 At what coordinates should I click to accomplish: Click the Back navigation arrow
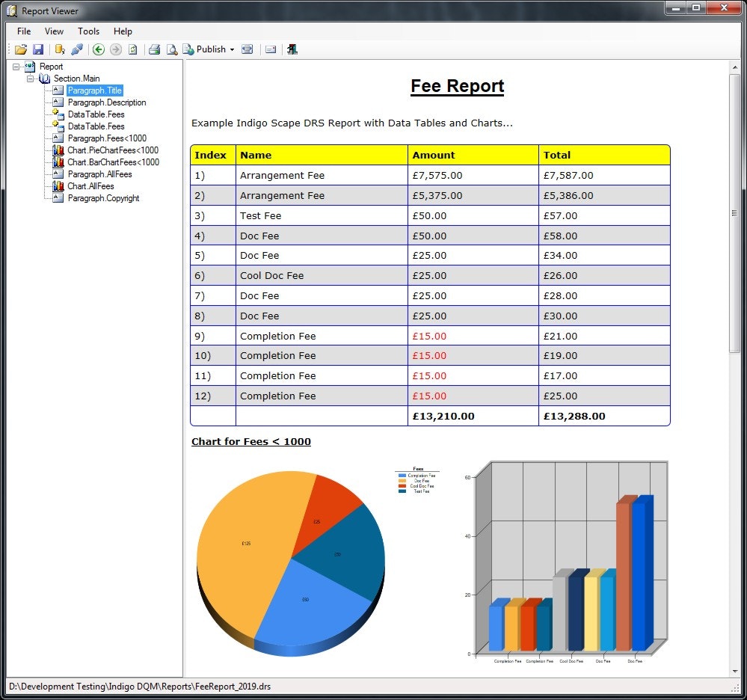(98, 49)
